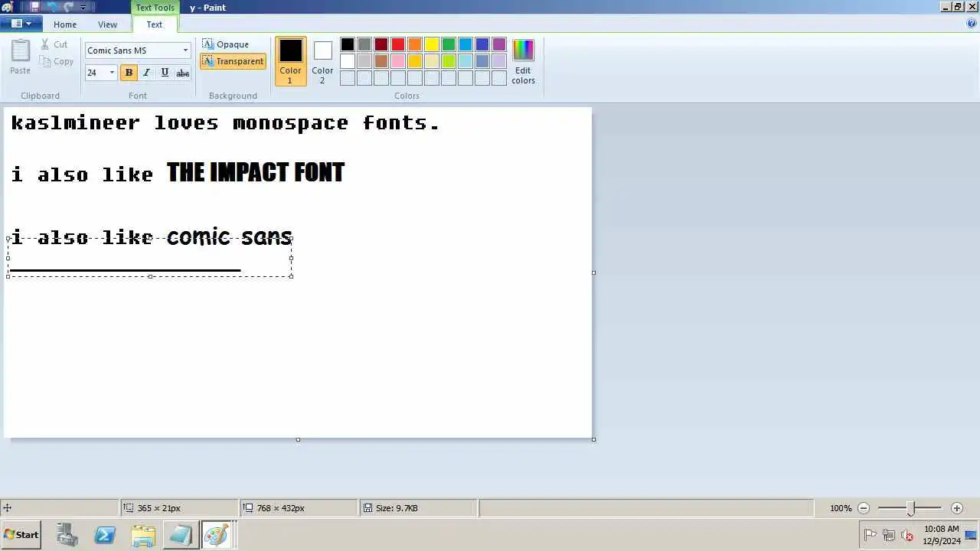Open Paint Help question mark icon
Image resolution: width=980 pixels, height=551 pixels.
[972, 24]
